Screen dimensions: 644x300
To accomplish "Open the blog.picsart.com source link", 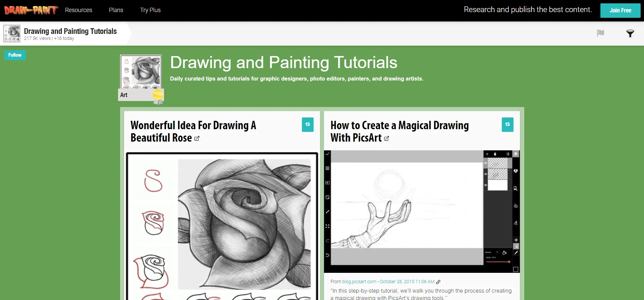I will coord(359,282).
